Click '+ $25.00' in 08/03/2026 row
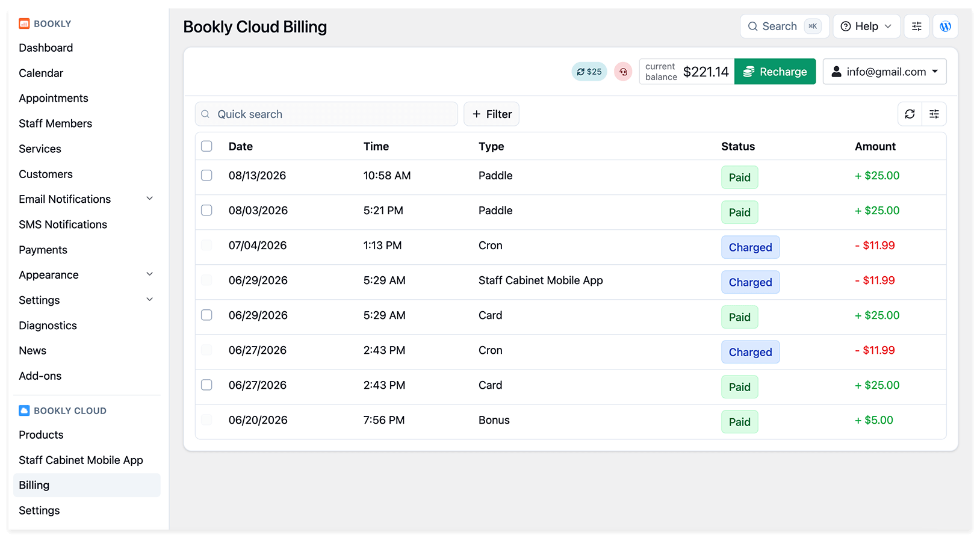Viewport: 980px width, 538px height. click(x=877, y=211)
